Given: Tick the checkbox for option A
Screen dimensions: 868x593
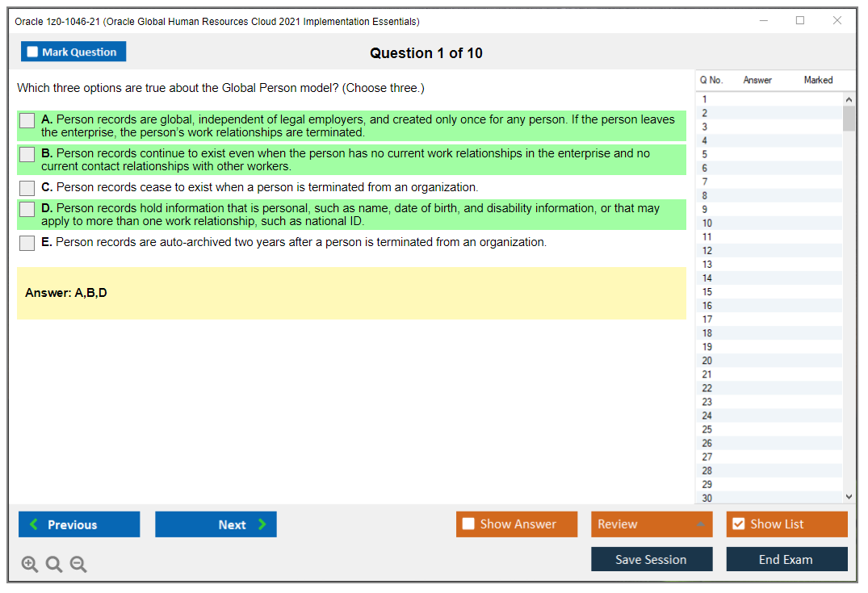Looking at the screenshot, I should pyautogui.click(x=27, y=120).
